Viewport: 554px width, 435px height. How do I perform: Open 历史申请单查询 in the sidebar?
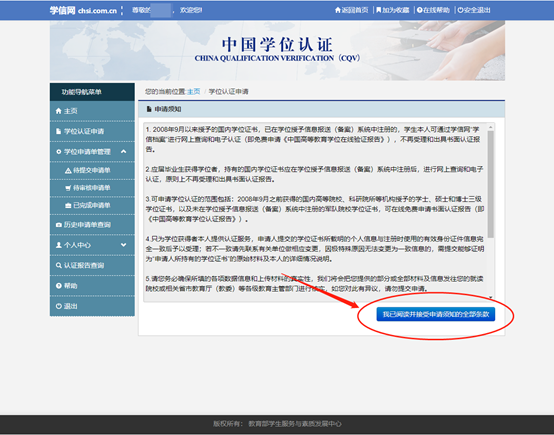[92, 225]
